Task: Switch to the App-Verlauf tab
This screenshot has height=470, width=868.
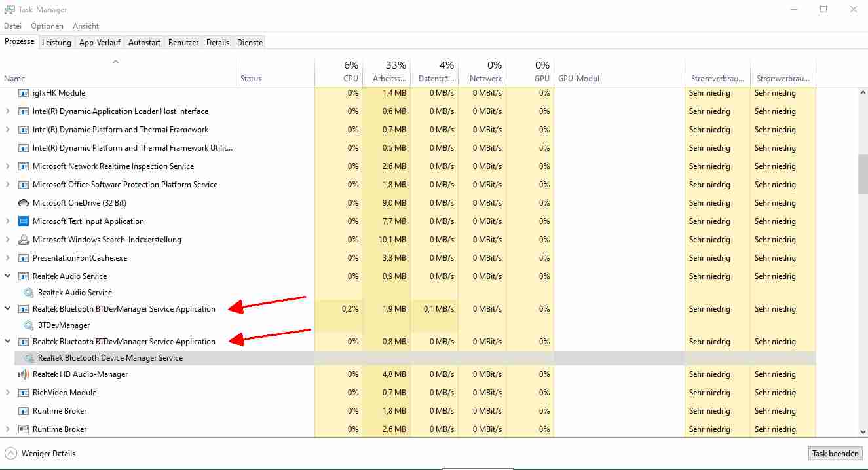Action: 100,43
